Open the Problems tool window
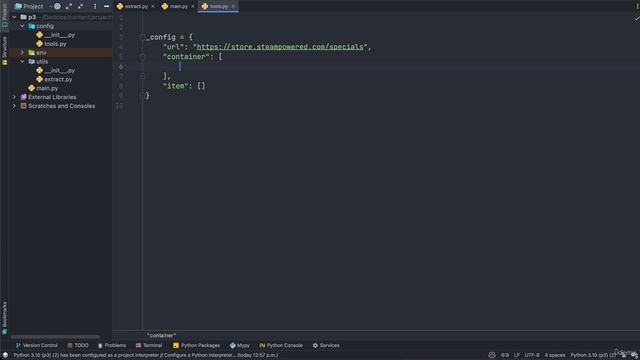Image resolution: width=640 pixels, height=360 pixels. (111, 345)
